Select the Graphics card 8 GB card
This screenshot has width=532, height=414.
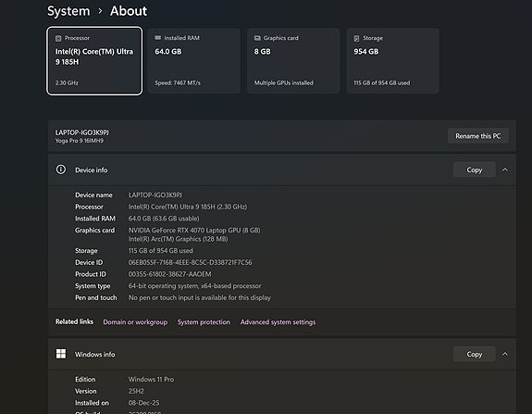pyautogui.click(x=293, y=61)
